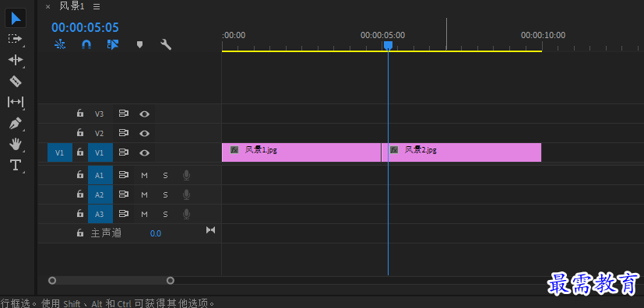The height and width of the screenshot is (308, 644).
Task: Toggle lock on track V2
Action: 80,132
